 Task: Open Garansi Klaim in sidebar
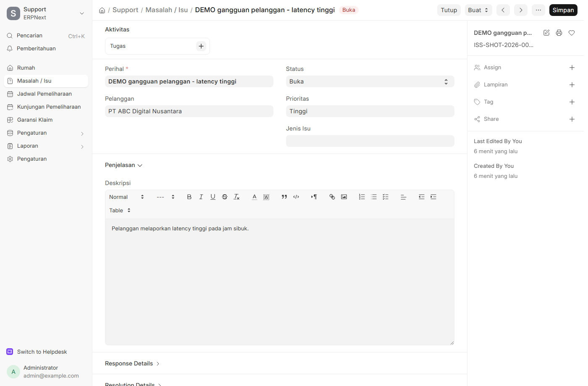pos(46,120)
